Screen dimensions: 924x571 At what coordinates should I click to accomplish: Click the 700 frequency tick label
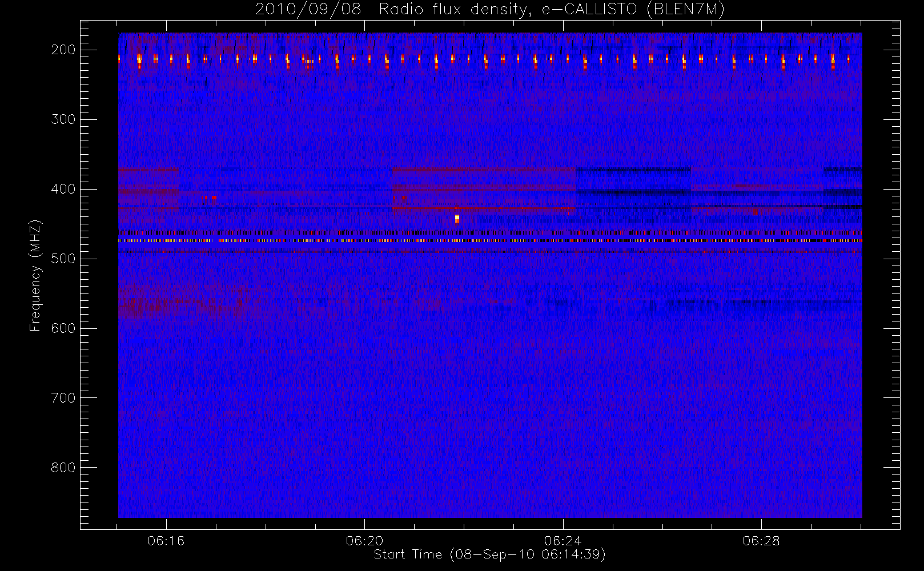point(63,398)
